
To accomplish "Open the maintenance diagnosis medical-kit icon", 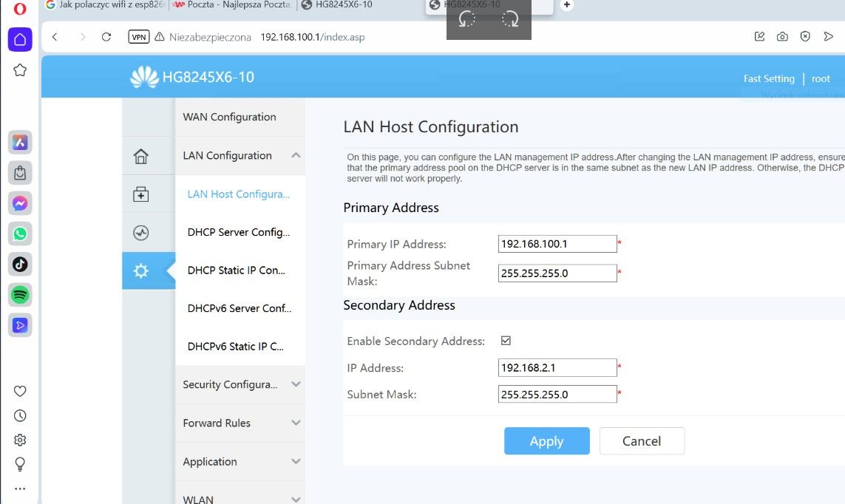I will tap(140, 194).
